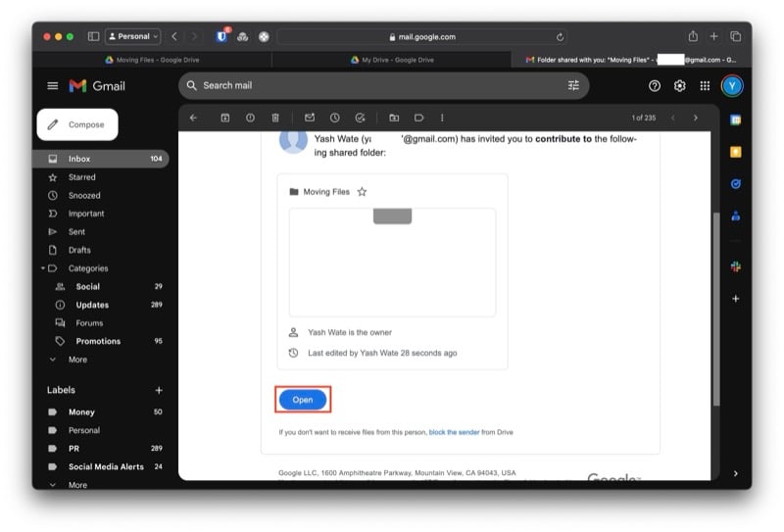
Task: Get add-ons plus icon in side panel
Action: [x=736, y=299]
